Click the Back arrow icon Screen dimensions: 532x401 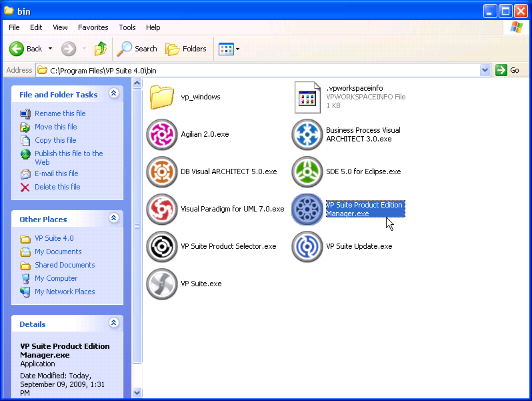[x=16, y=49]
